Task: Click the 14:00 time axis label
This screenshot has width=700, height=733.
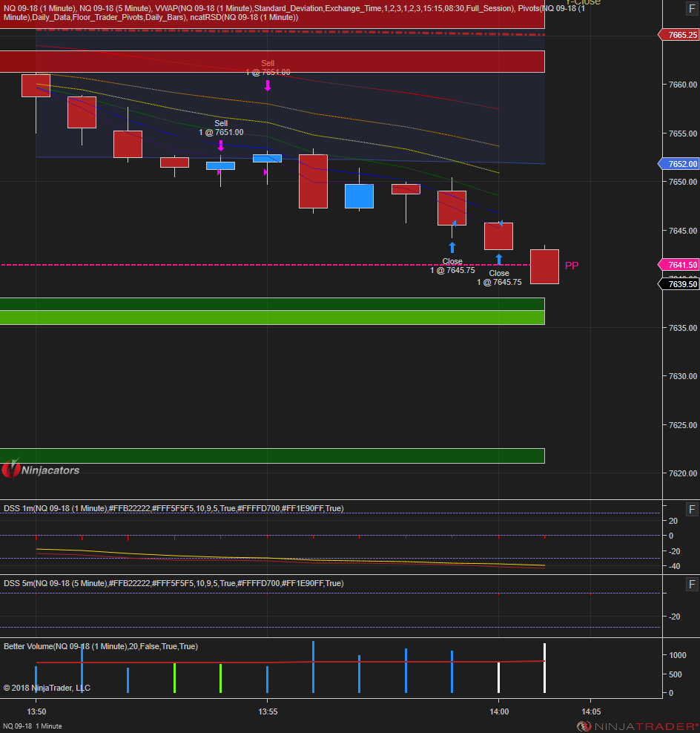Action: (x=499, y=711)
